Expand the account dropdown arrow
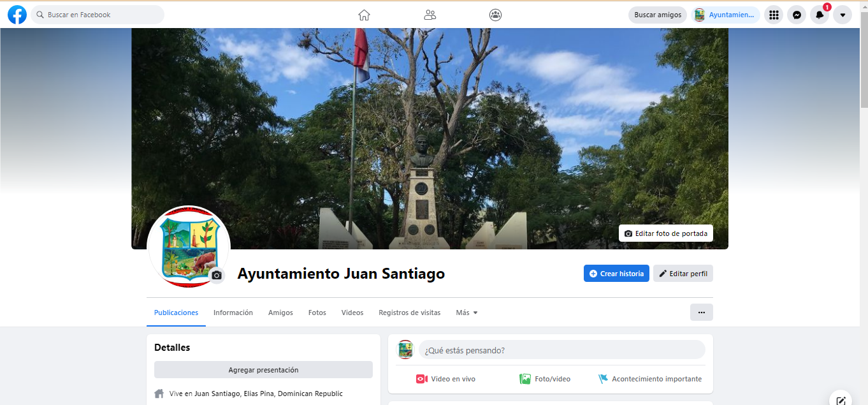 coord(843,15)
